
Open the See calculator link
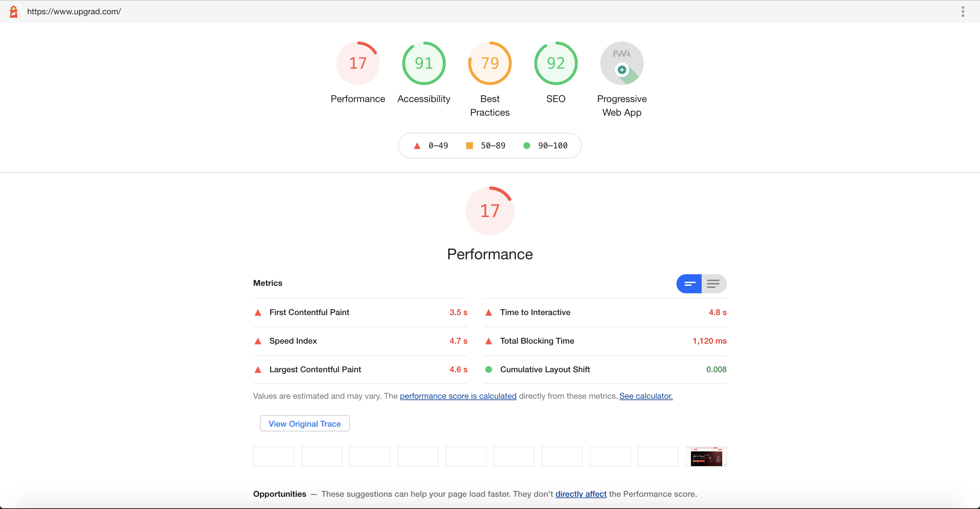click(646, 396)
